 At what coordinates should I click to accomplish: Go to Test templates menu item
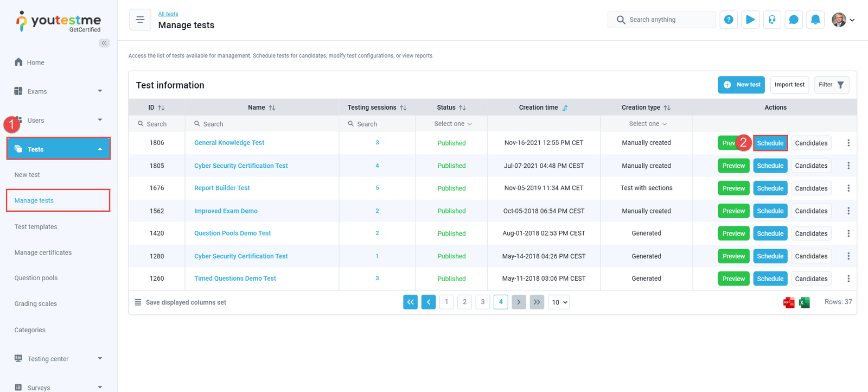point(36,227)
